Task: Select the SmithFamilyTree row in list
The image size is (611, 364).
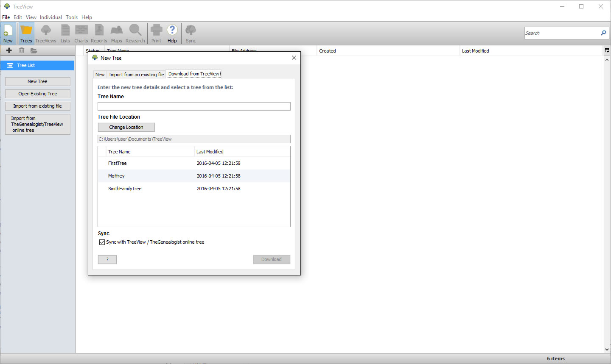Action: coord(194,189)
